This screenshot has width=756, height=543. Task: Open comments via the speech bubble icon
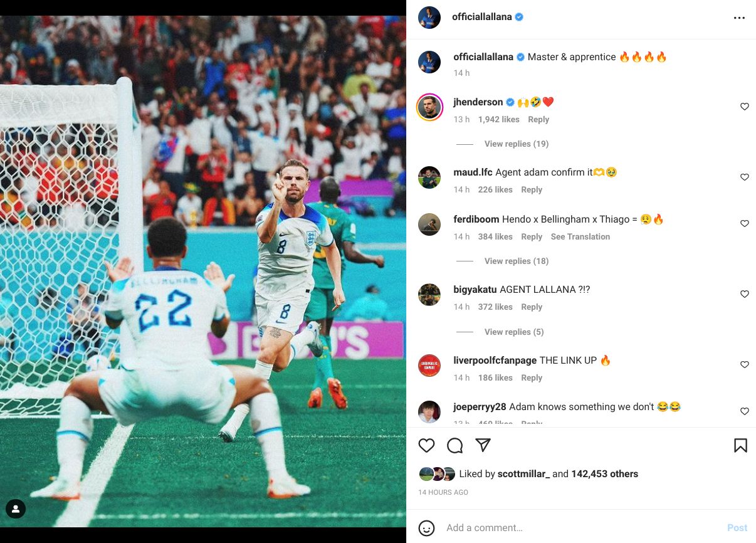coord(454,445)
